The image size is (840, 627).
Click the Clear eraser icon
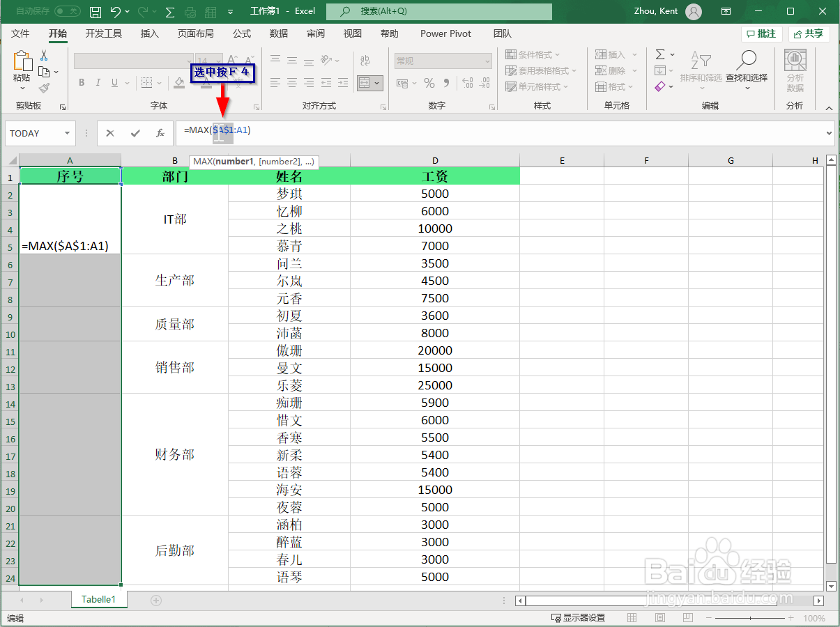click(x=660, y=86)
